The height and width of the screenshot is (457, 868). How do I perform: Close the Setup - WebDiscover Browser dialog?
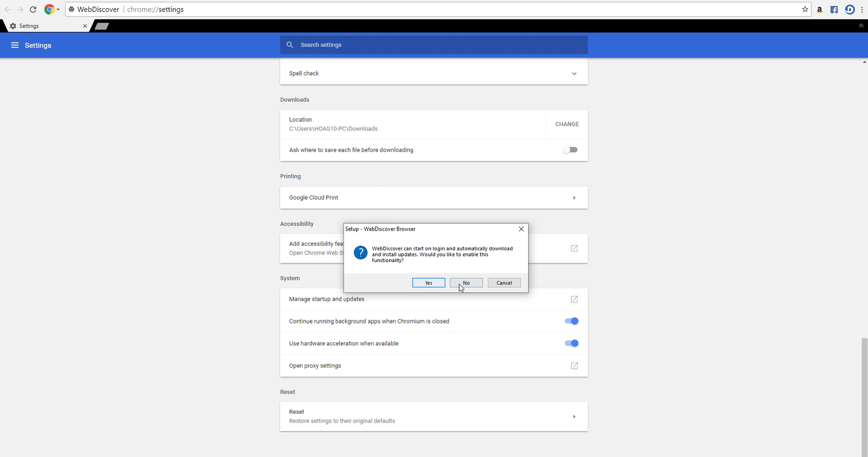click(521, 229)
